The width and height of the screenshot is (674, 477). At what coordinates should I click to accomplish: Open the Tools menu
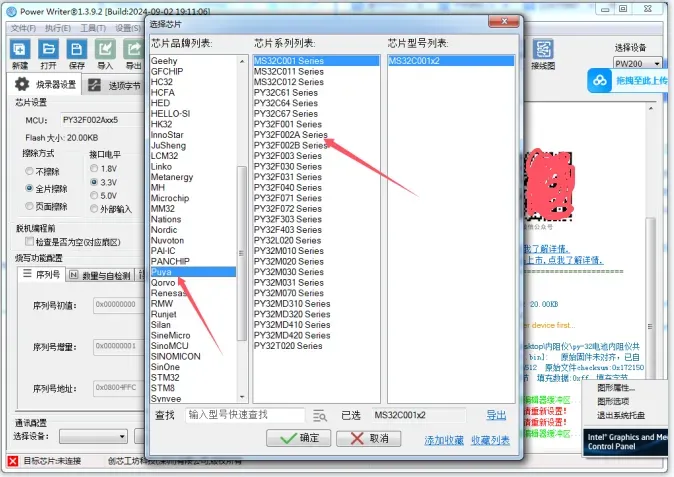coord(93,28)
